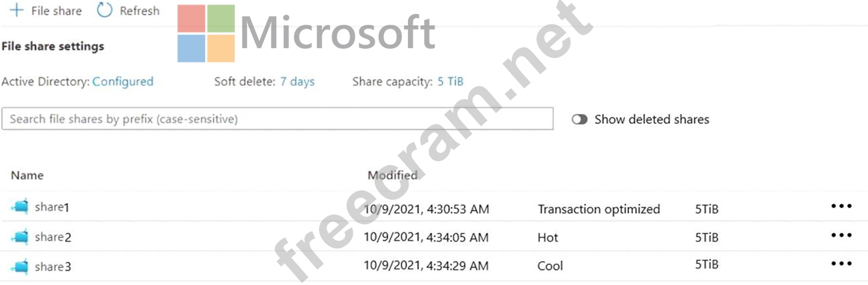
Task: Open the ellipsis menu for share1
Action: click(841, 207)
